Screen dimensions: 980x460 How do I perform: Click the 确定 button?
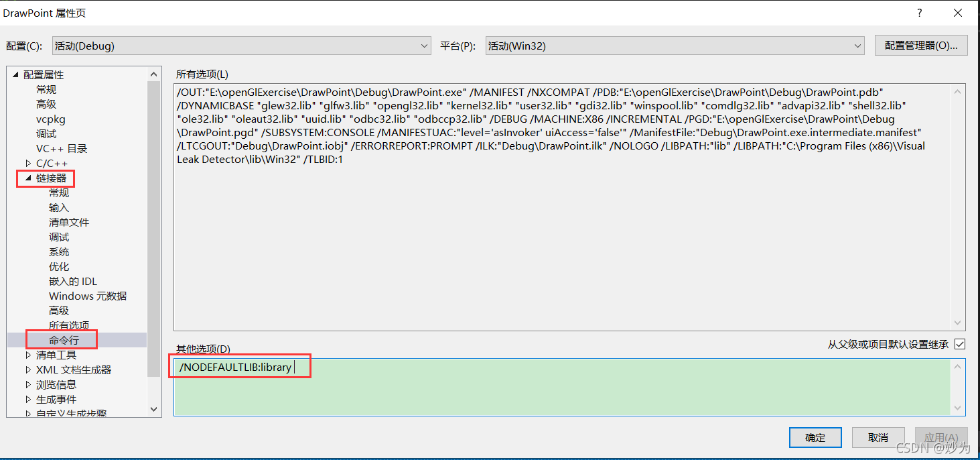click(x=815, y=438)
